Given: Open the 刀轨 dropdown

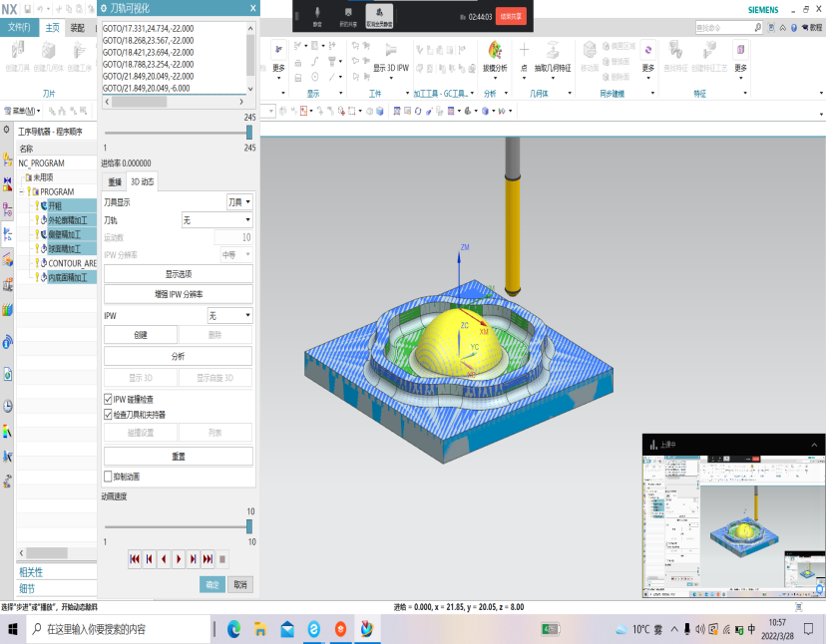Looking at the screenshot, I should click(216, 219).
